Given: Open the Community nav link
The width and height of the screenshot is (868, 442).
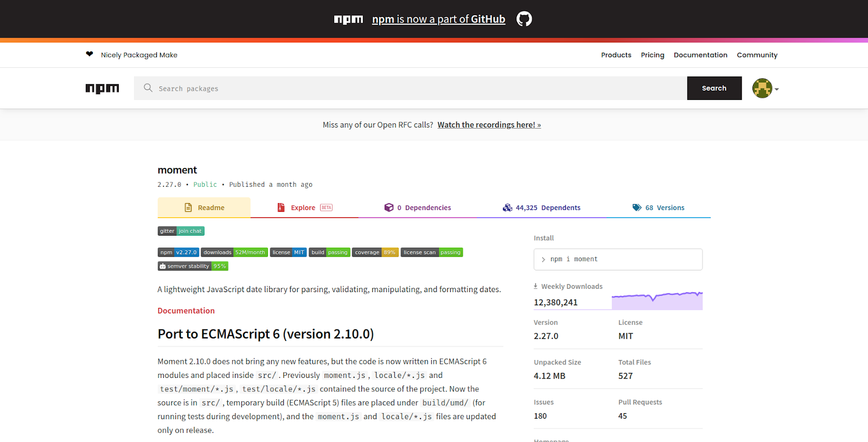Looking at the screenshot, I should 757,55.
